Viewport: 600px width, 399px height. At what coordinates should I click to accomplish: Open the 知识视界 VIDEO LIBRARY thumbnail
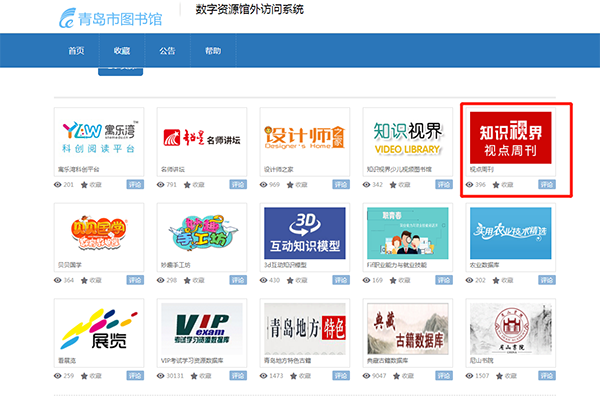coord(408,137)
